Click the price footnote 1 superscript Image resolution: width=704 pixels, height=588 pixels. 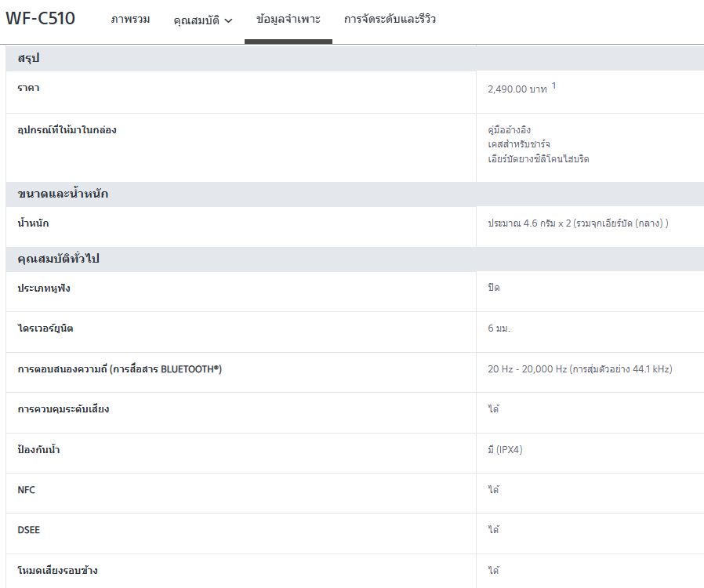554,85
